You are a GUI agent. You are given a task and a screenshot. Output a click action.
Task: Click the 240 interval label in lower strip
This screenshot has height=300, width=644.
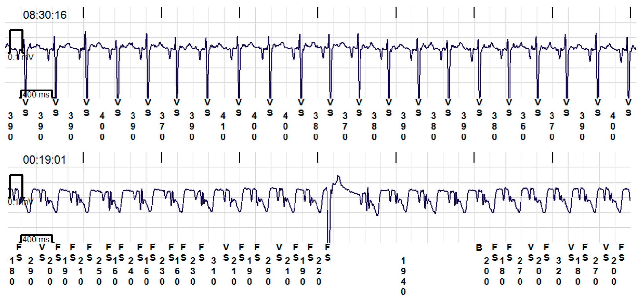pyautogui.click(x=131, y=271)
